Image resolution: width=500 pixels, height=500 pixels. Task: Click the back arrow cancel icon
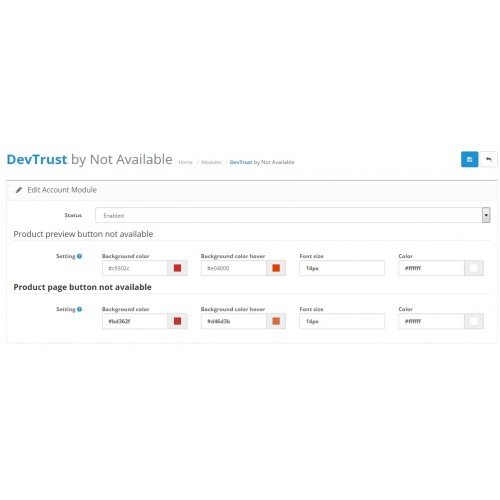tap(489, 159)
